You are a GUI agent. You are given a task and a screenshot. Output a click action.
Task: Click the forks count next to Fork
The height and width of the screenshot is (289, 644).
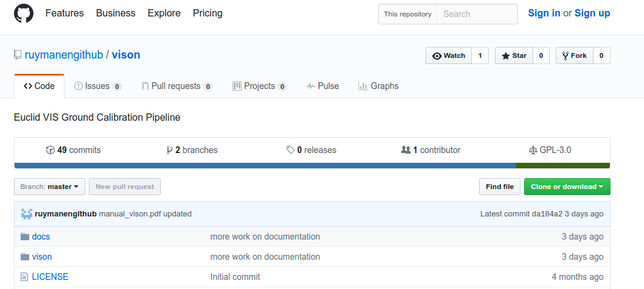pyautogui.click(x=601, y=55)
